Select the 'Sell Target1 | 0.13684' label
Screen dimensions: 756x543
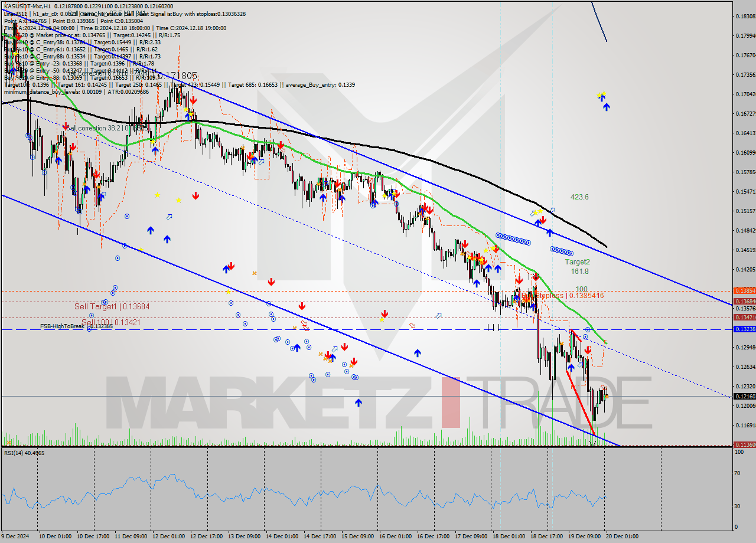tap(112, 306)
